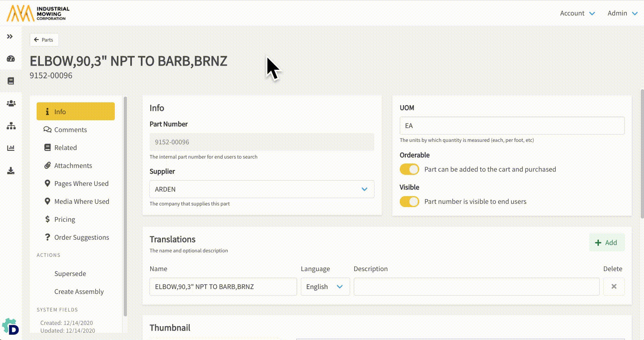The image size is (644, 340).
Task: Expand the left sidebar with double chevron
Action: pyautogui.click(x=10, y=37)
